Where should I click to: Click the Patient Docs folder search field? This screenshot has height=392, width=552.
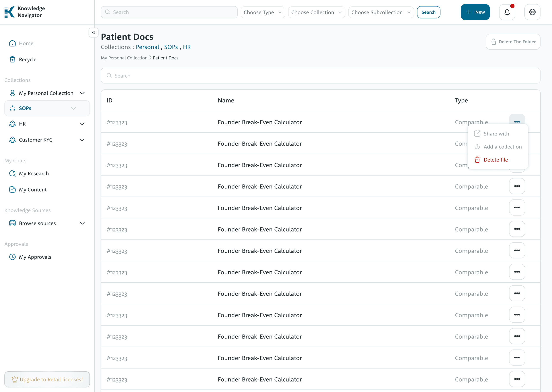coord(320,76)
